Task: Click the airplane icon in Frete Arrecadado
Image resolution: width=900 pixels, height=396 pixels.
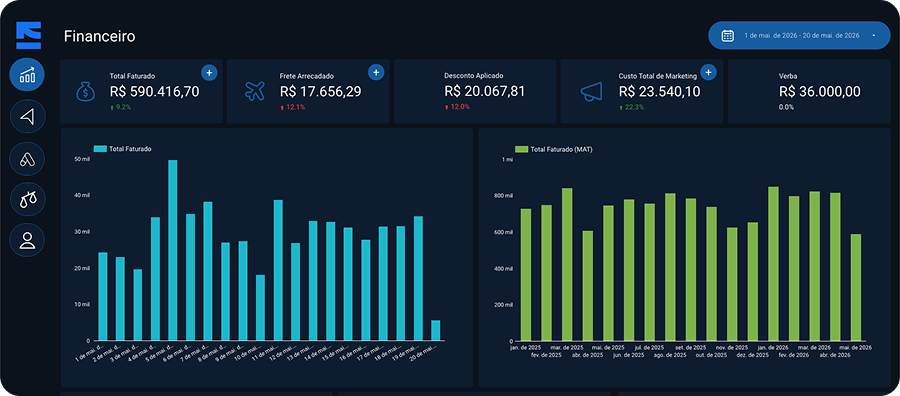Action: click(x=255, y=91)
